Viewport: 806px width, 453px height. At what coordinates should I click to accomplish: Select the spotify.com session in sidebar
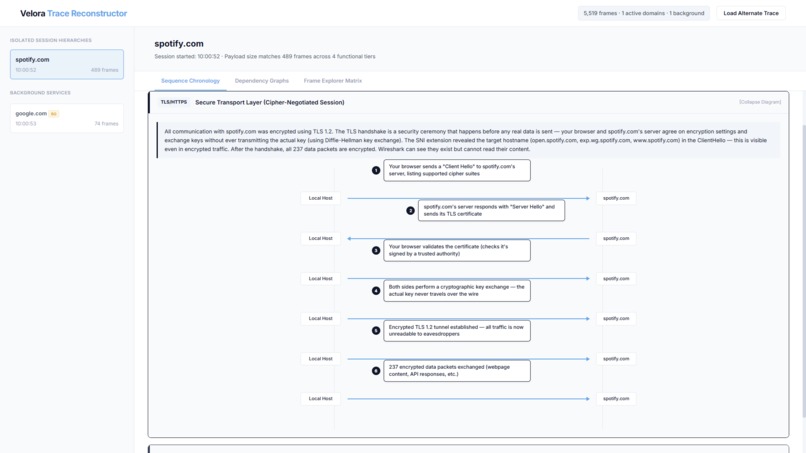click(x=67, y=64)
